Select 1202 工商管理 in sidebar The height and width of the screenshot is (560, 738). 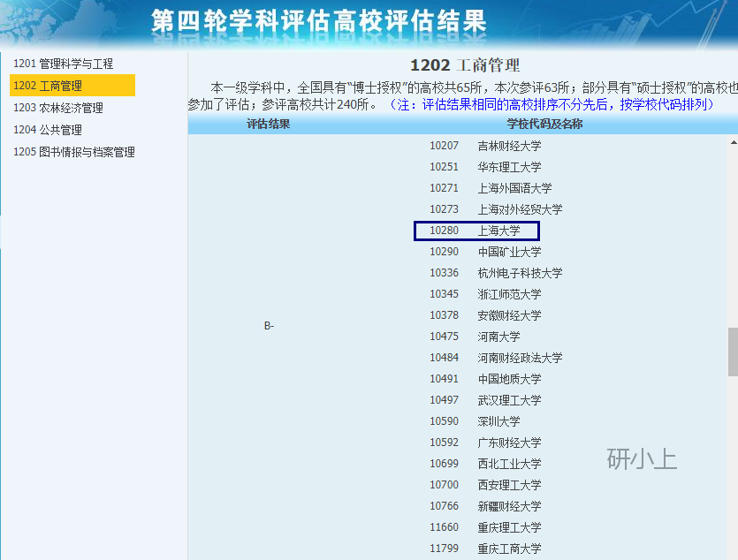click(72, 86)
